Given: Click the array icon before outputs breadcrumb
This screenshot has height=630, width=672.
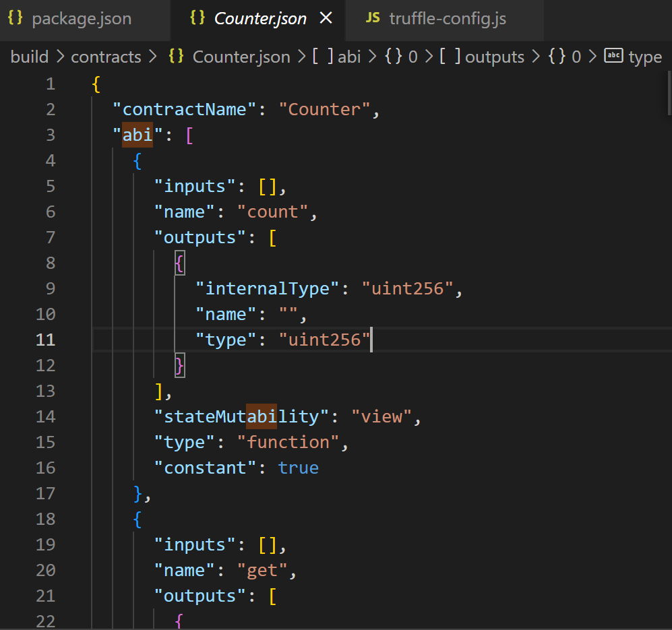Looking at the screenshot, I should (450, 56).
